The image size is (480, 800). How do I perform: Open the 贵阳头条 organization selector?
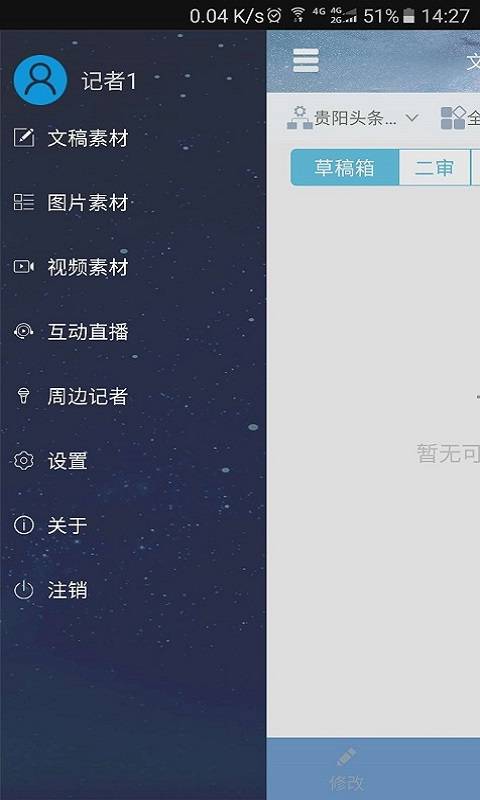(352, 118)
